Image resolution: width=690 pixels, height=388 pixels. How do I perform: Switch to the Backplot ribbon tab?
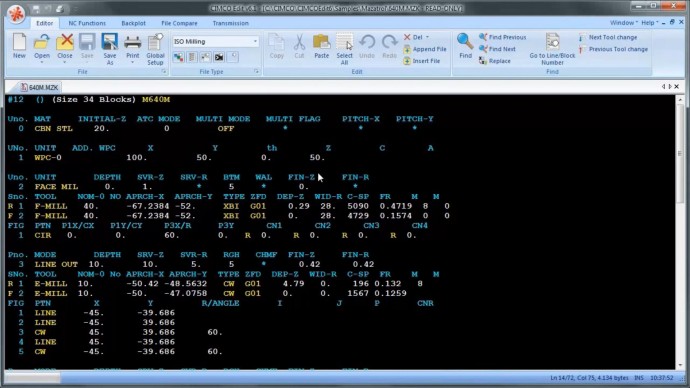tap(133, 23)
